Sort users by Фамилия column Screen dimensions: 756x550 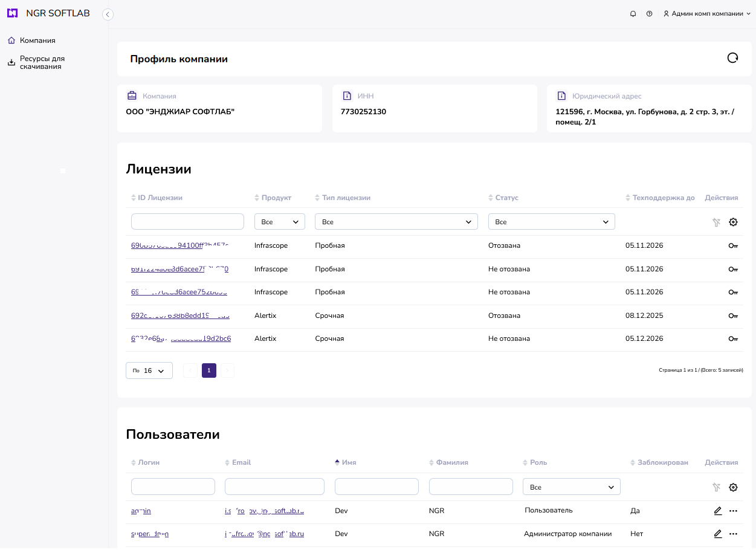448,462
